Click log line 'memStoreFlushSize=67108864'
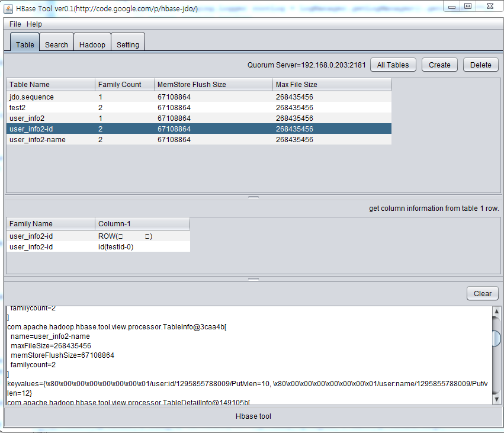 [x=62, y=355]
